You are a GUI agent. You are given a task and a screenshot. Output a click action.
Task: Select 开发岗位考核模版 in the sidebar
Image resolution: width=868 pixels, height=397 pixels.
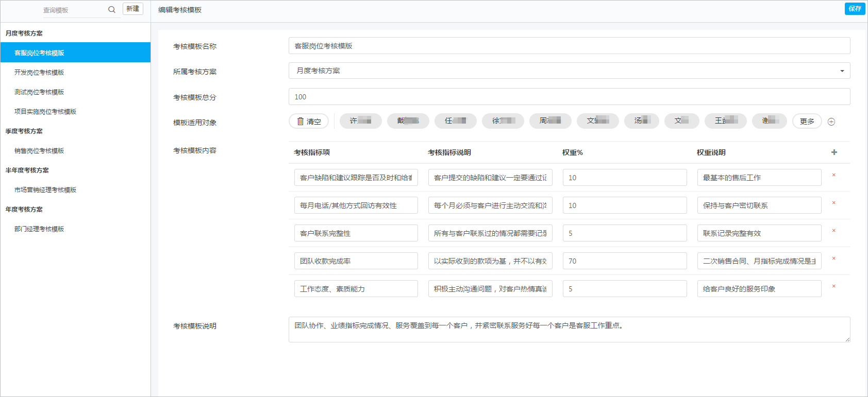(39, 73)
